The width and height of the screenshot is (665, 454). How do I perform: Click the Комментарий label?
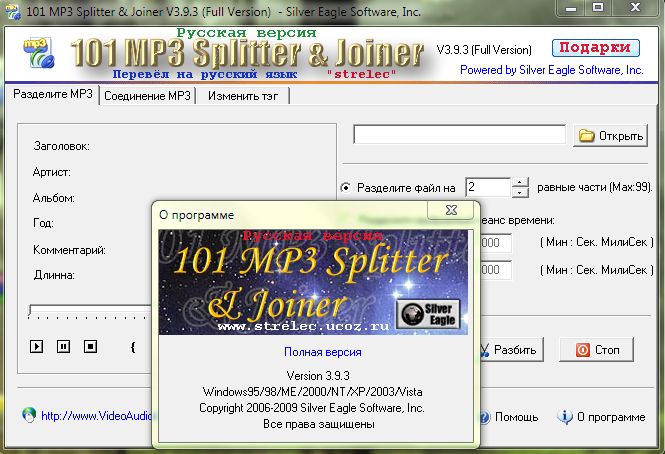pos(69,250)
